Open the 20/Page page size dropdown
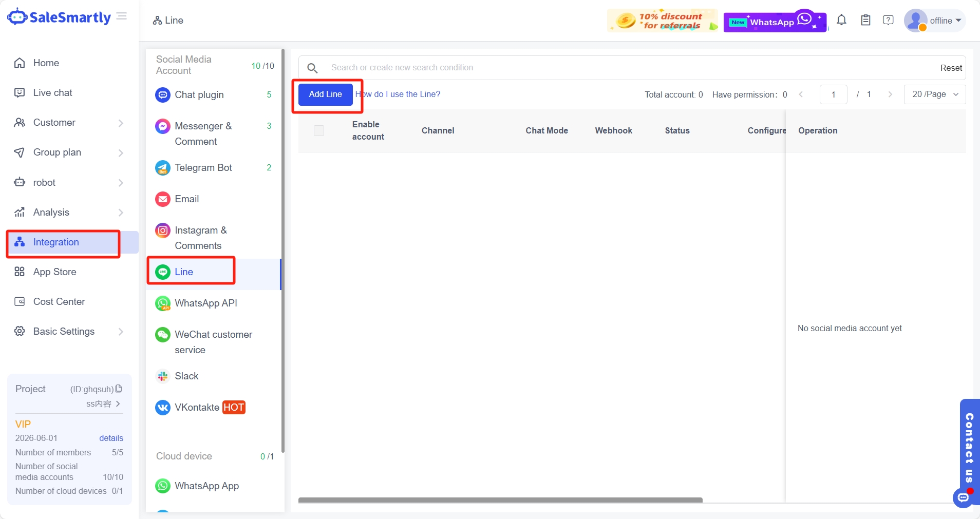 (x=934, y=94)
